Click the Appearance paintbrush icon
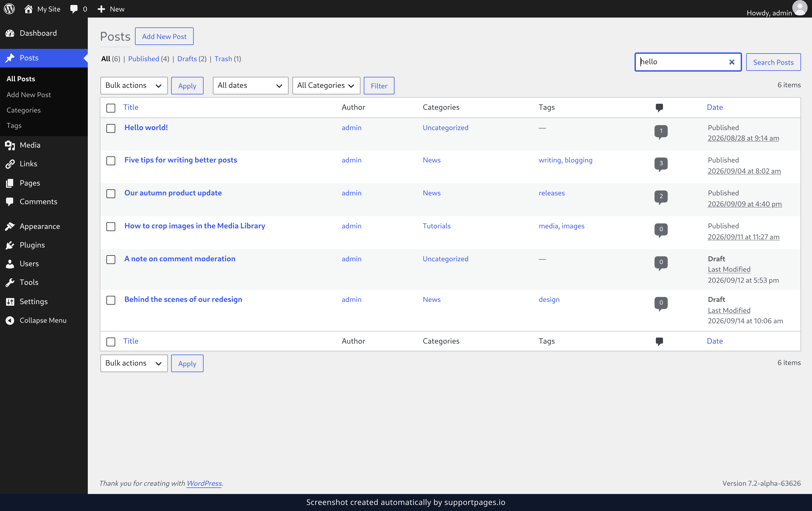Image resolution: width=812 pixels, height=511 pixels. [x=10, y=226]
